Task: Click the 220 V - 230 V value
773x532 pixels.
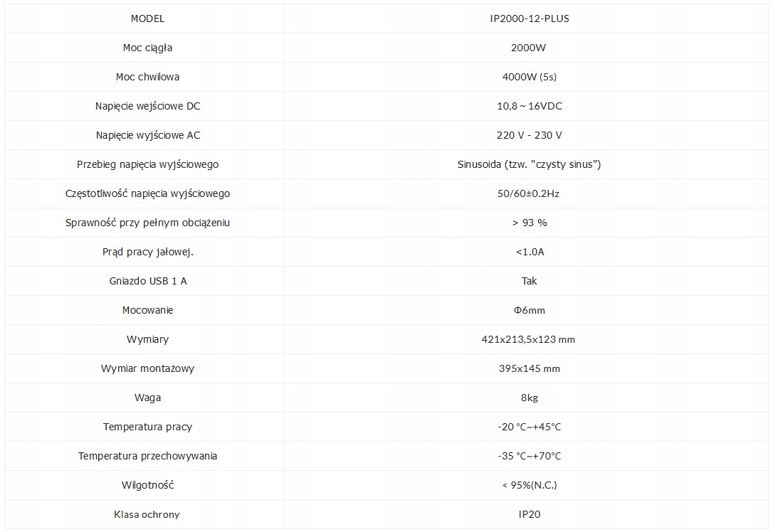Action: point(529,135)
